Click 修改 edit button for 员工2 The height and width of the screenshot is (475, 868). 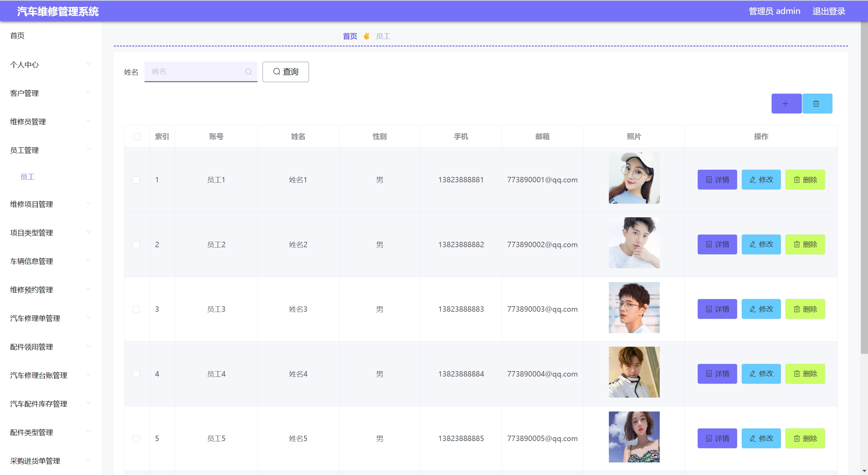click(761, 244)
